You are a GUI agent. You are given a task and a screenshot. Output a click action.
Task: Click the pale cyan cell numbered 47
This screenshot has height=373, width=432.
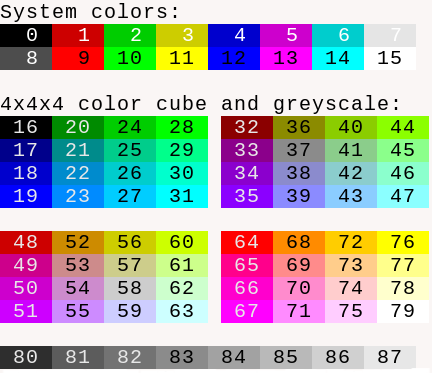point(403,196)
